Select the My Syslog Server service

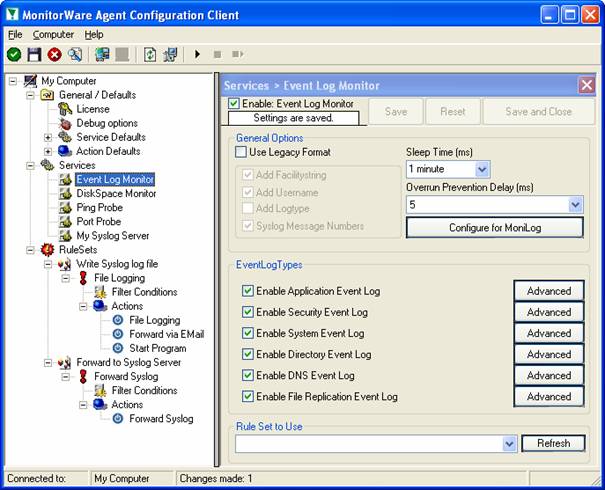point(113,236)
